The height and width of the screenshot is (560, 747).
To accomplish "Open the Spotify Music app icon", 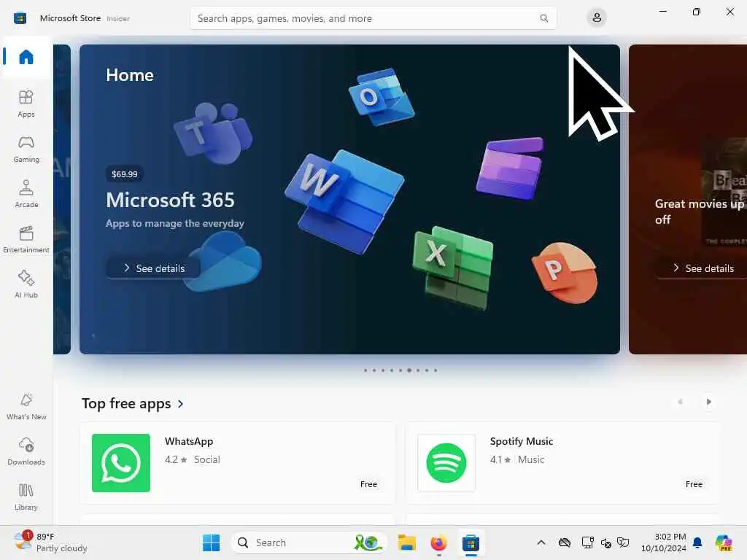I will click(446, 463).
